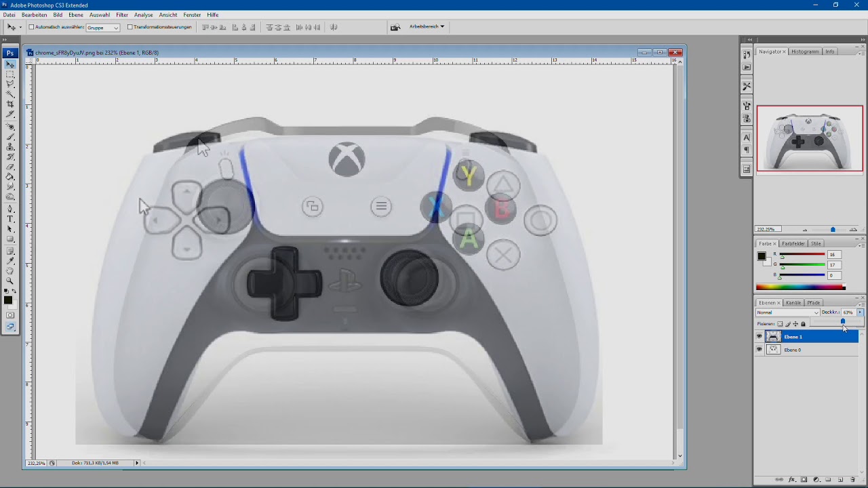Create a new adjustment layer

816,479
